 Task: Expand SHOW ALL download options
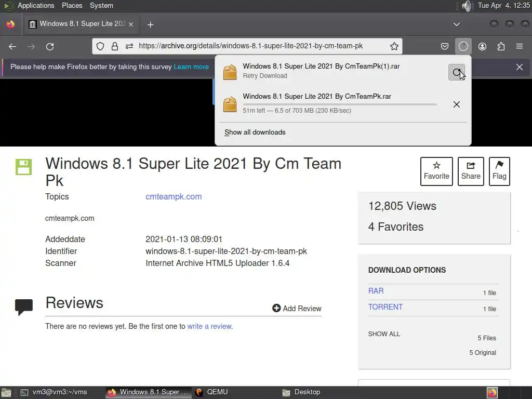pos(384,334)
